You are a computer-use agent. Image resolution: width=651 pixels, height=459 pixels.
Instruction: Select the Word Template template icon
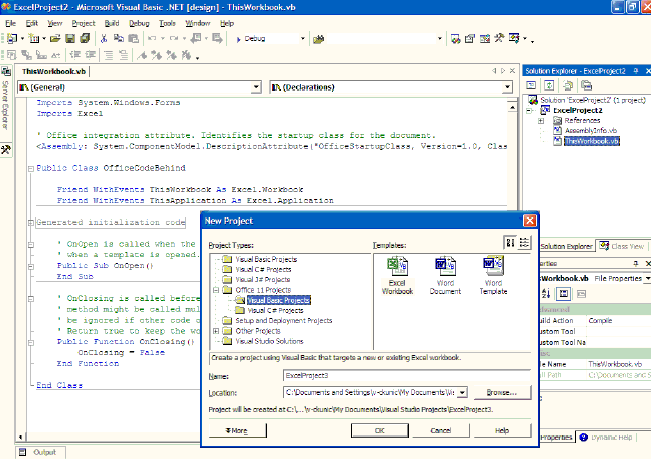click(x=493, y=266)
